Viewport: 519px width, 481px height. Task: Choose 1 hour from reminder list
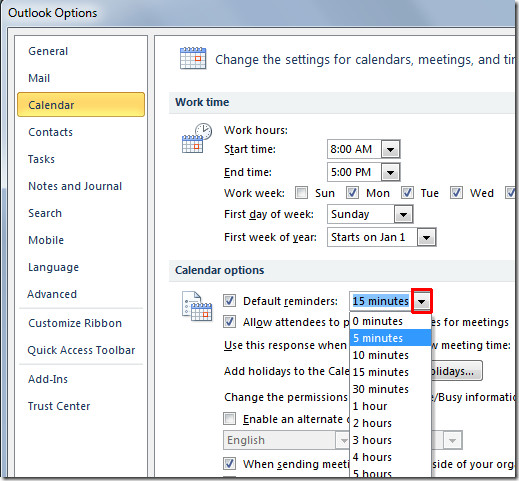(x=390, y=406)
